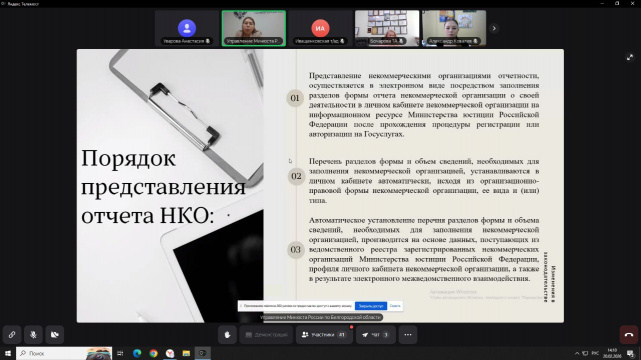Click the presenter name label under slide
The height and width of the screenshot is (360, 641).
(320, 317)
